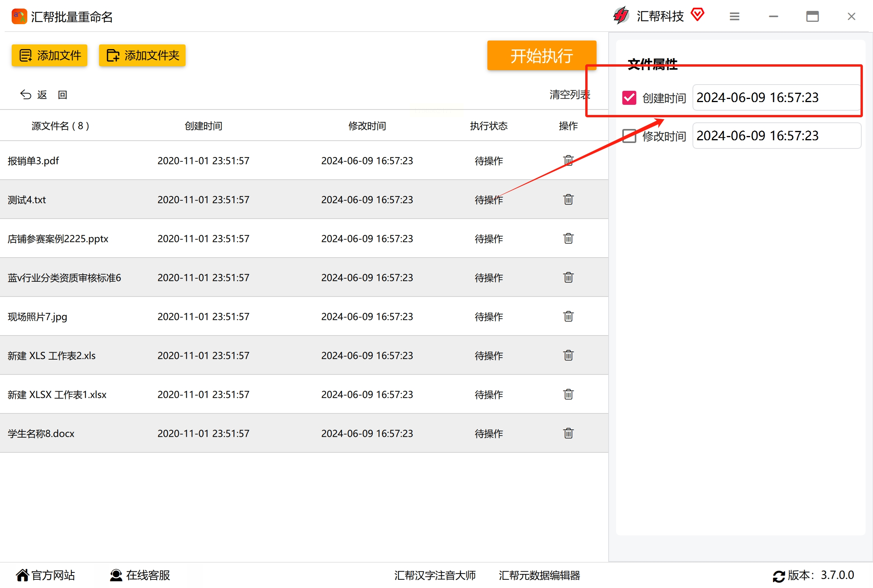Click 清空列表 to clear the list

point(569,95)
